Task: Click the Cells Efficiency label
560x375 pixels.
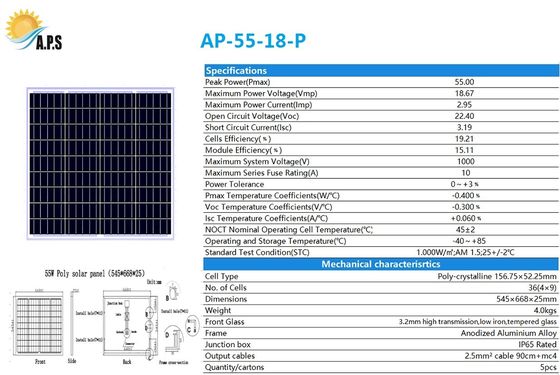Action: (x=238, y=139)
